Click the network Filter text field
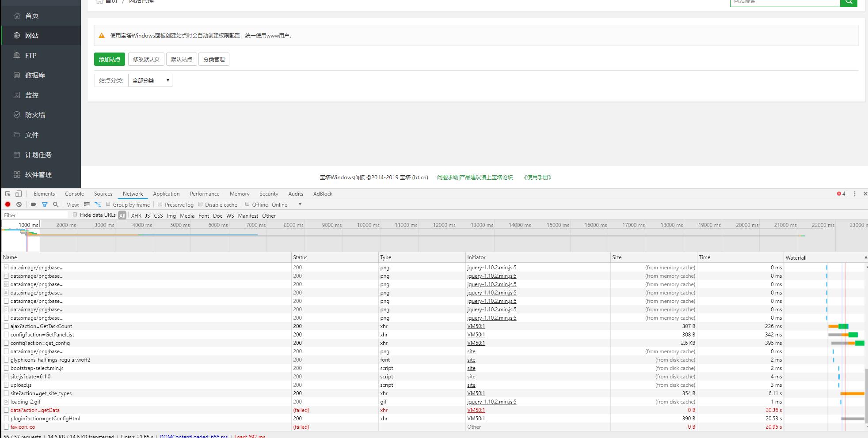 [35, 215]
